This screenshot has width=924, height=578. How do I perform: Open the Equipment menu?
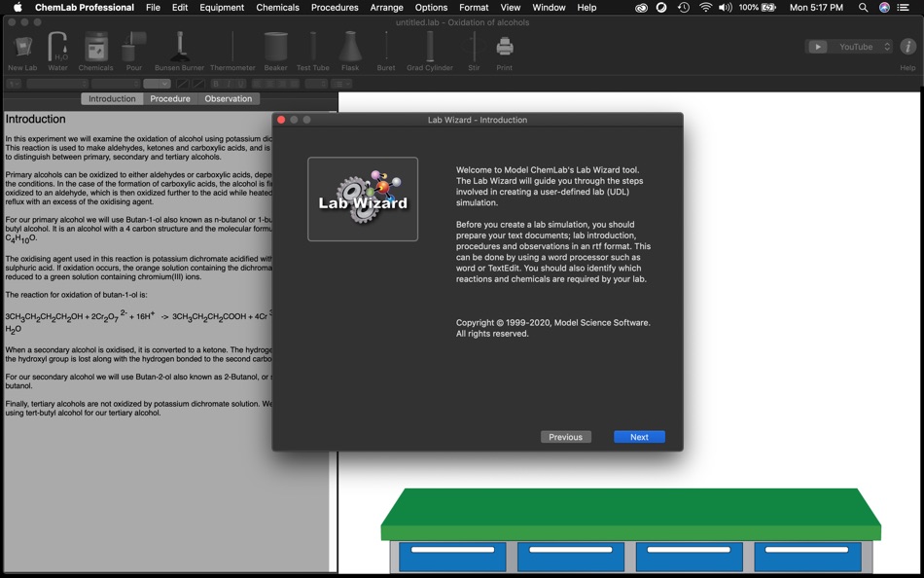click(x=222, y=8)
